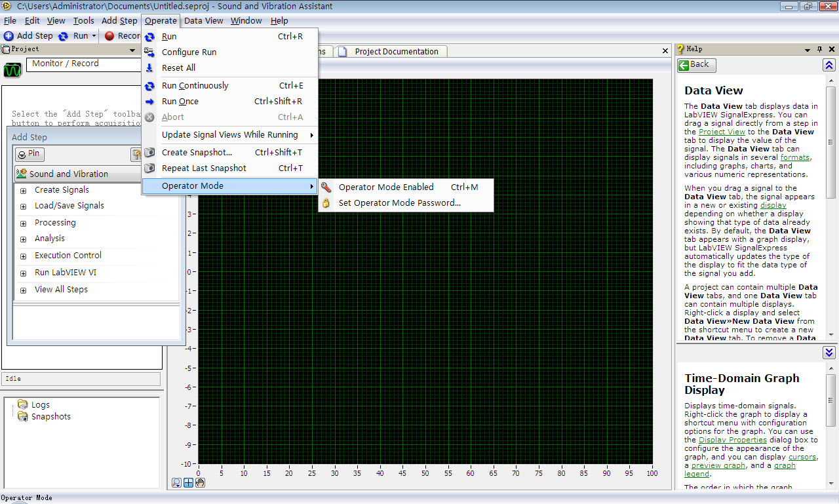The height and width of the screenshot is (504, 839).
Task: Click the Create Snapshot camera icon
Action: pos(149,153)
